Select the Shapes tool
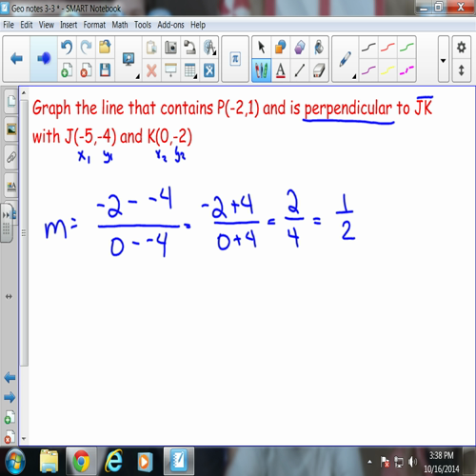The image size is (476, 476). (281, 48)
